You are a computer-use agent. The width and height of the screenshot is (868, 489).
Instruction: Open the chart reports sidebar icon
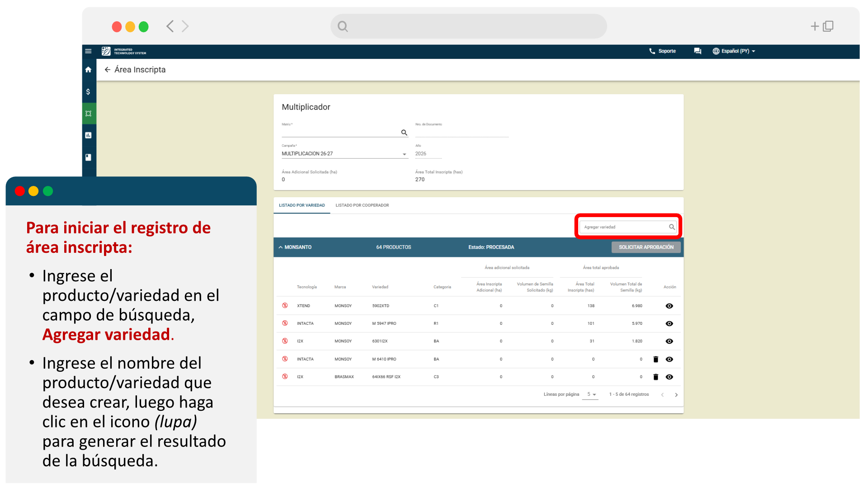(x=89, y=135)
